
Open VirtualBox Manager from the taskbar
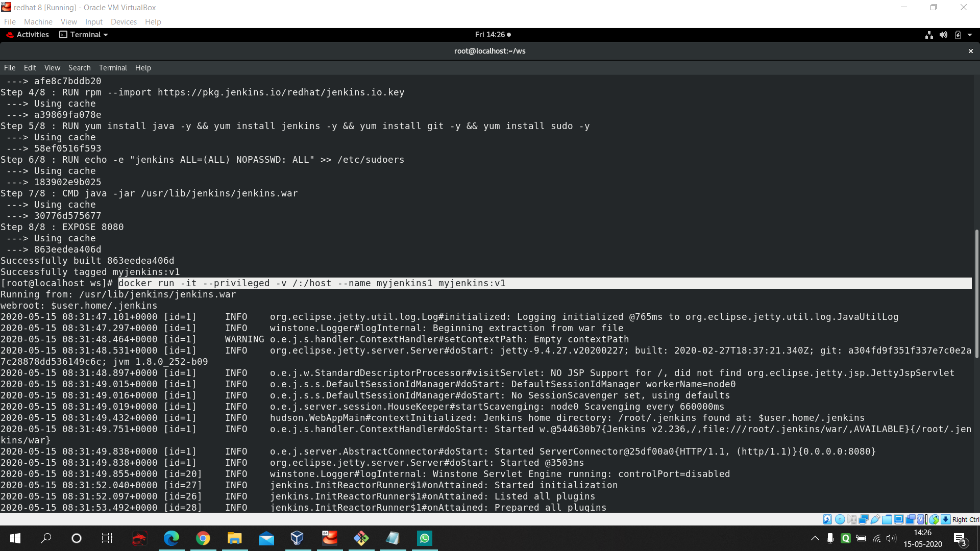297,538
